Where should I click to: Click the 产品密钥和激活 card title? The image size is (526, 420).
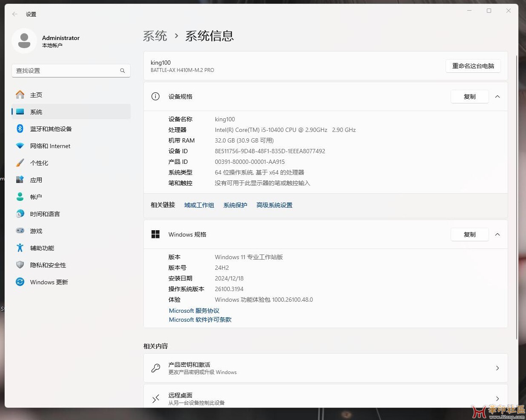189,365
